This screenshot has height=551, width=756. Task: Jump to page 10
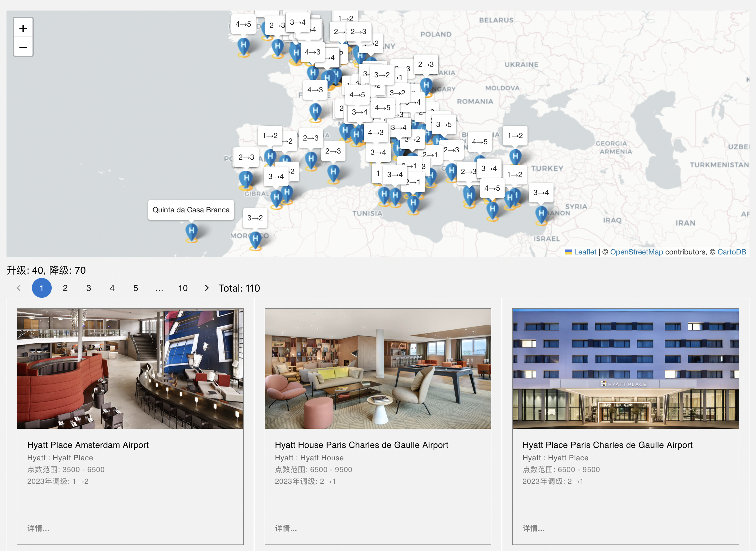(183, 288)
